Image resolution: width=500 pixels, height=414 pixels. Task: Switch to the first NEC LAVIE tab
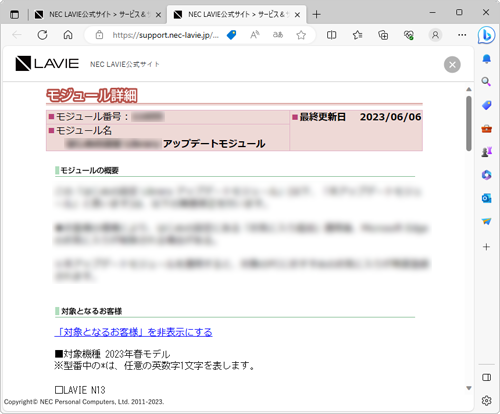coord(97,15)
